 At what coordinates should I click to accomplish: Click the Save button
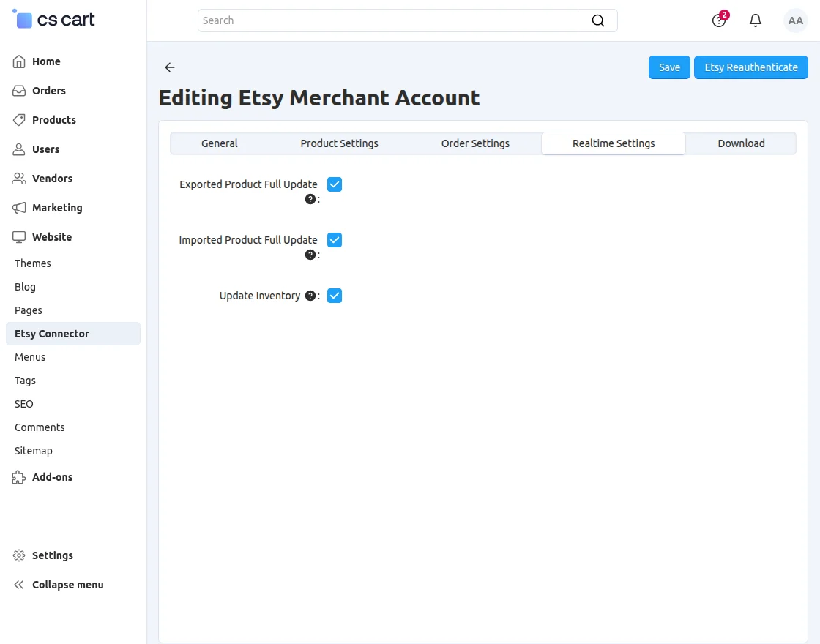[669, 67]
